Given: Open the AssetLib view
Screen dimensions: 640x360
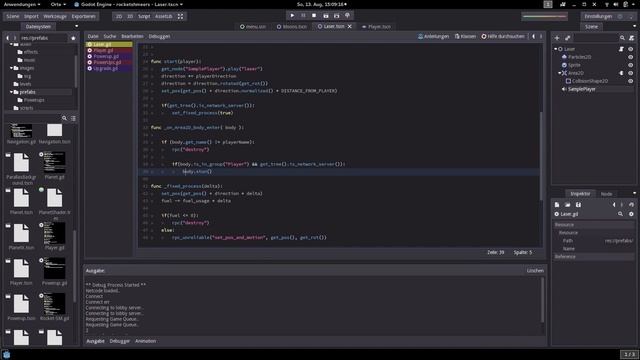Looking at the screenshot, I should pos(163,16).
